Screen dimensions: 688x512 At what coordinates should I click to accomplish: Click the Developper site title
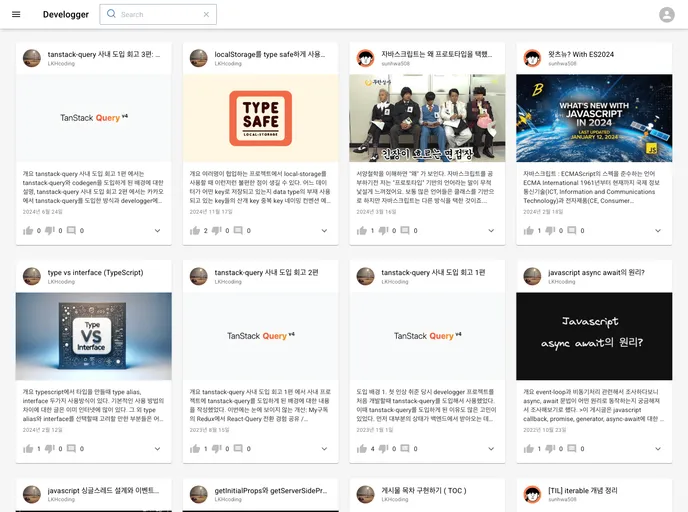coord(66,14)
